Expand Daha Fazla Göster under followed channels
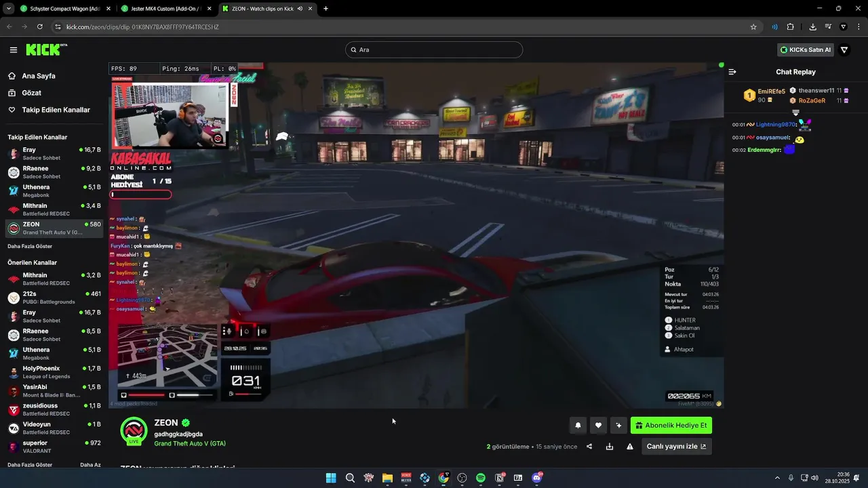868x488 pixels. pos(30,246)
